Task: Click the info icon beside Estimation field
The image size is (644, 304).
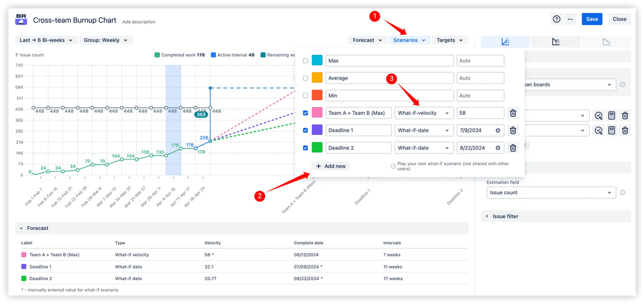Action: tap(622, 192)
